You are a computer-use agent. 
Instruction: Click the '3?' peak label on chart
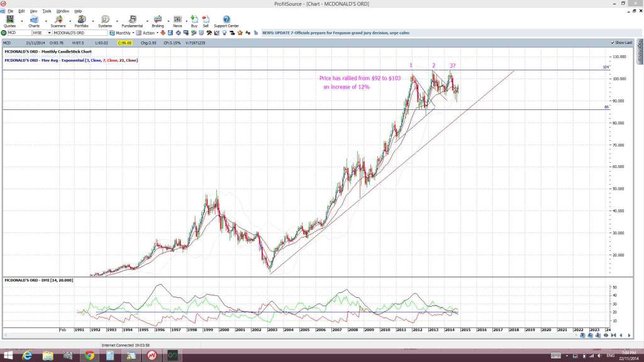452,65
